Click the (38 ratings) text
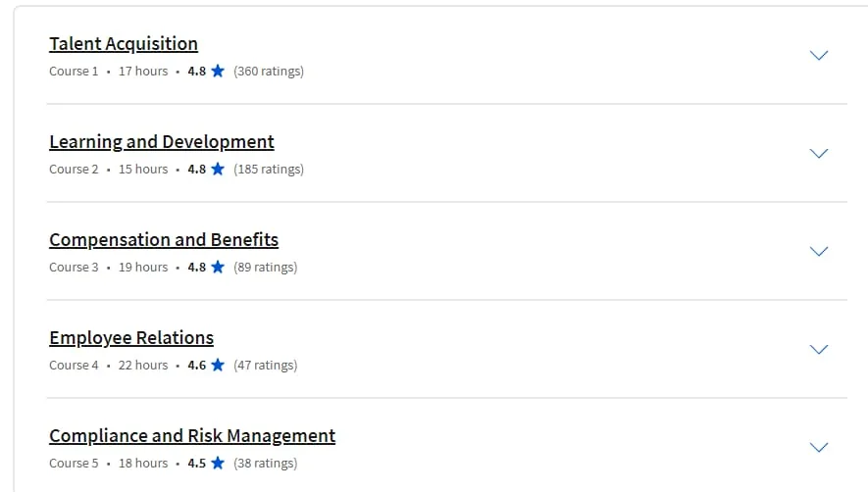The image size is (868, 492). coord(265,464)
